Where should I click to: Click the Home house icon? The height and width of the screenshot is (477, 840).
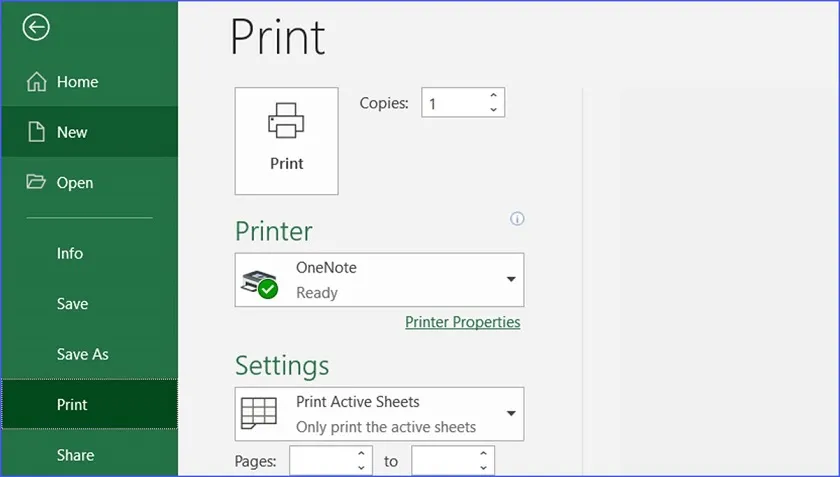[37, 82]
